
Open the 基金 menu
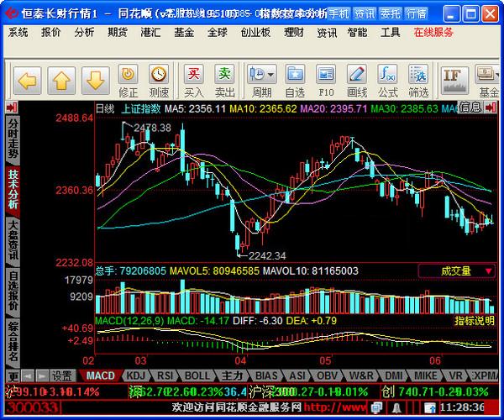click(x=184, y=33)
